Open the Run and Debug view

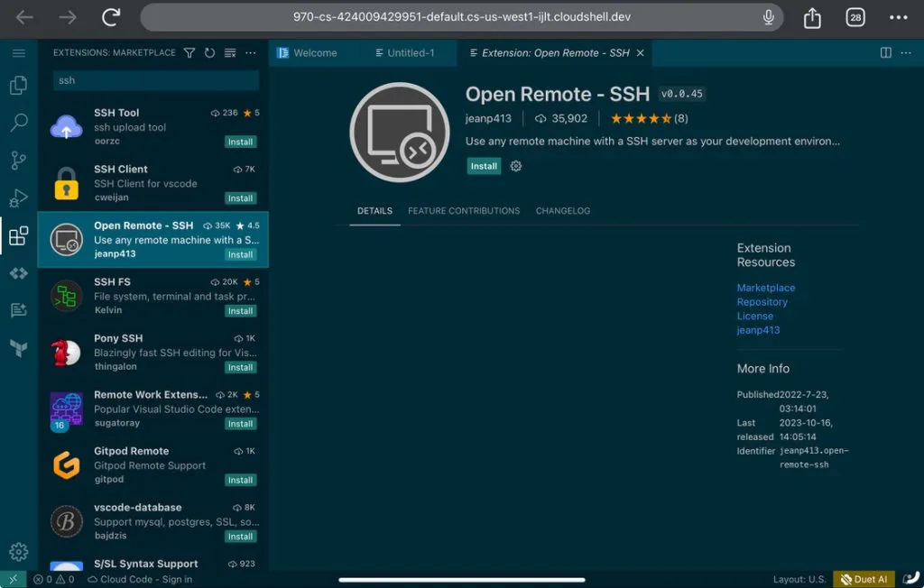pyautogui.click(x=18, y=198)
